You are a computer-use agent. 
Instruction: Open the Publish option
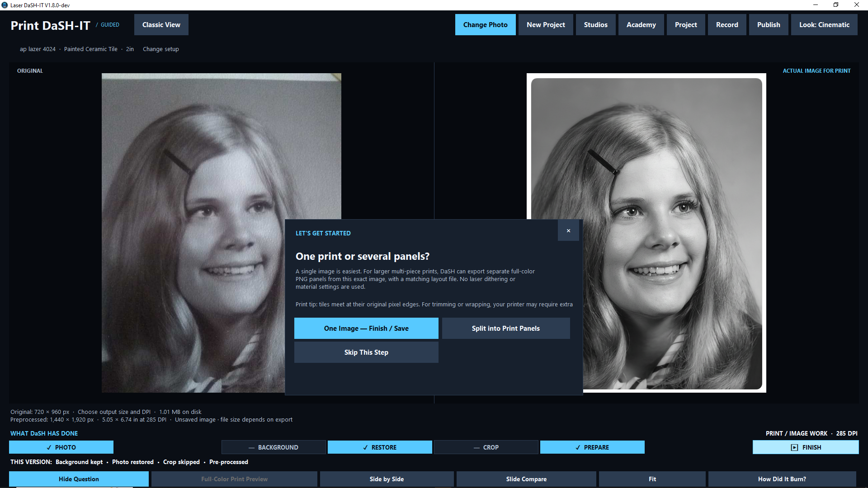coord(769,25)
